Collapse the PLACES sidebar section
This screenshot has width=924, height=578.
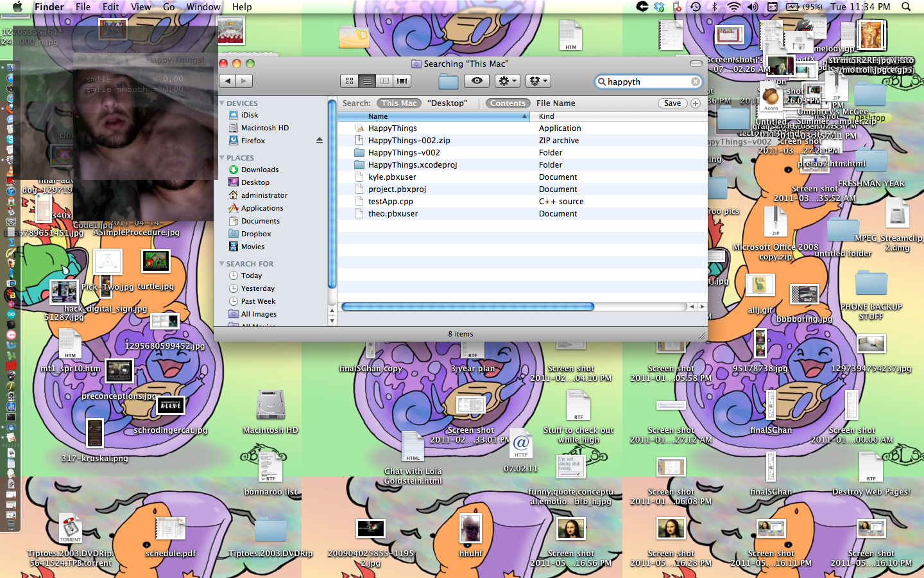(x=222, y=157)
